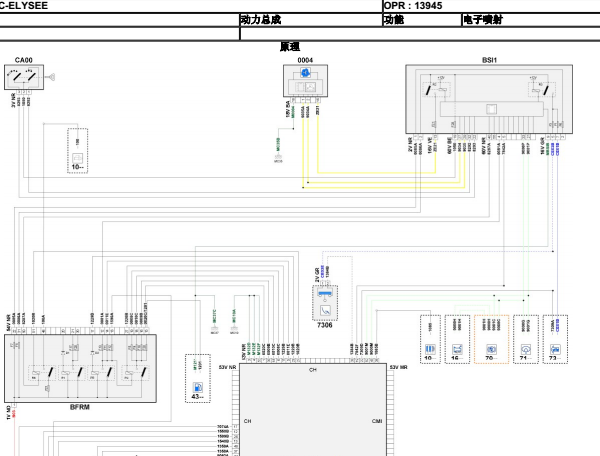Click the '3V NR' connector label under CA00
This screenshot has height=456, width=600.
[13, 100]
